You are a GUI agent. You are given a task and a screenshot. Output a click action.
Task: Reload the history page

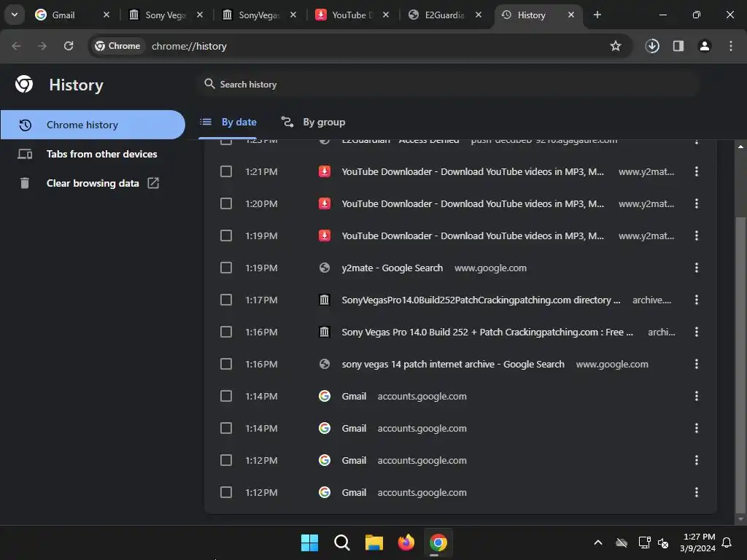pos(69,46)
